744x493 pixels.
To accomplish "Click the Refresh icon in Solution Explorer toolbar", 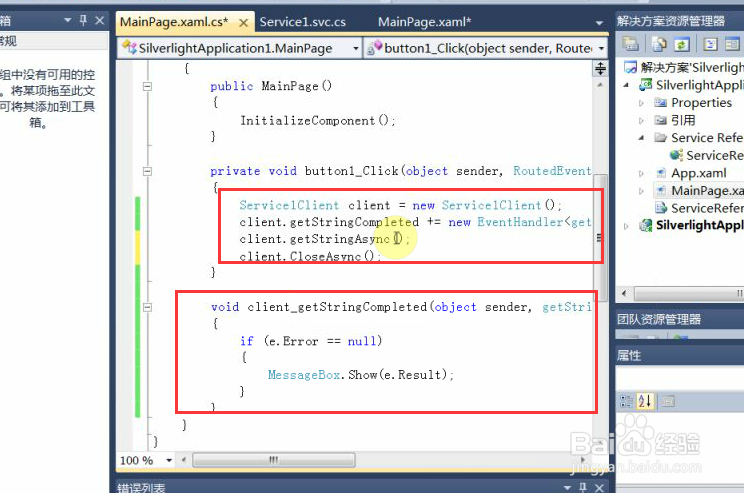I will (x=682, y=44).
